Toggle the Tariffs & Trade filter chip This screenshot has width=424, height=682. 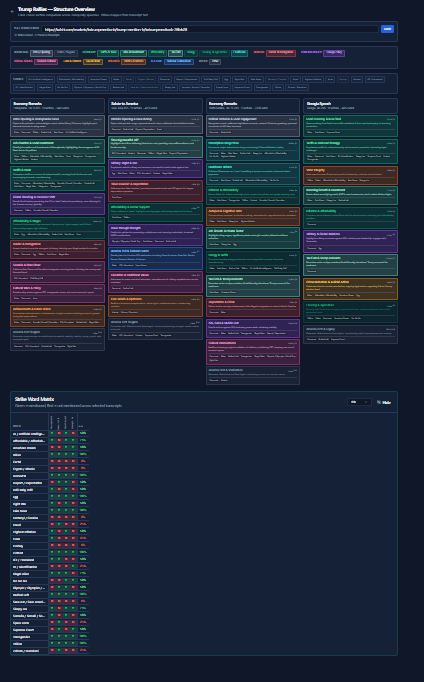[x=107, y=53]
